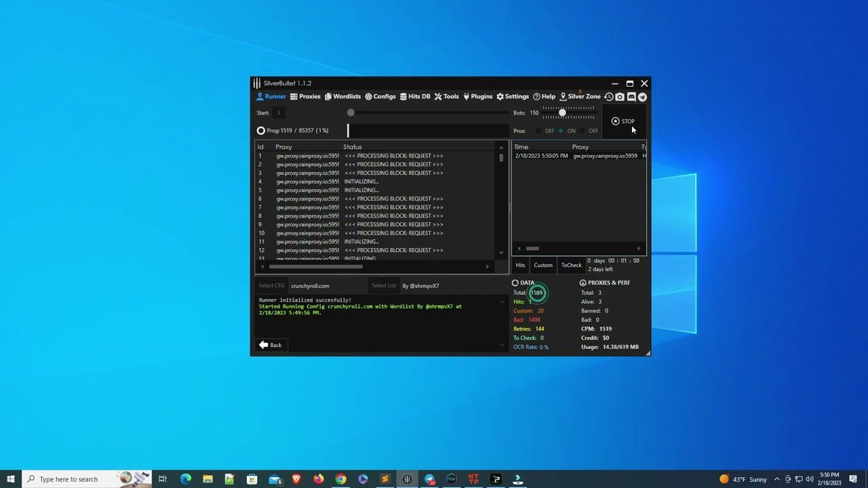Image resolution: width=868 pixels, height=488 pixels.
Task: Open the Hits DB section
Action: (x=415, y=97)
